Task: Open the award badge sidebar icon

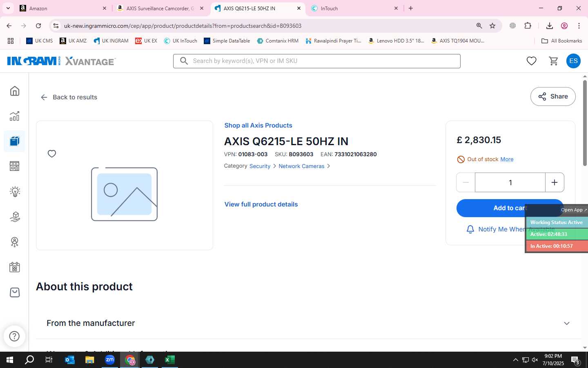Action: [x=15, y=242]
